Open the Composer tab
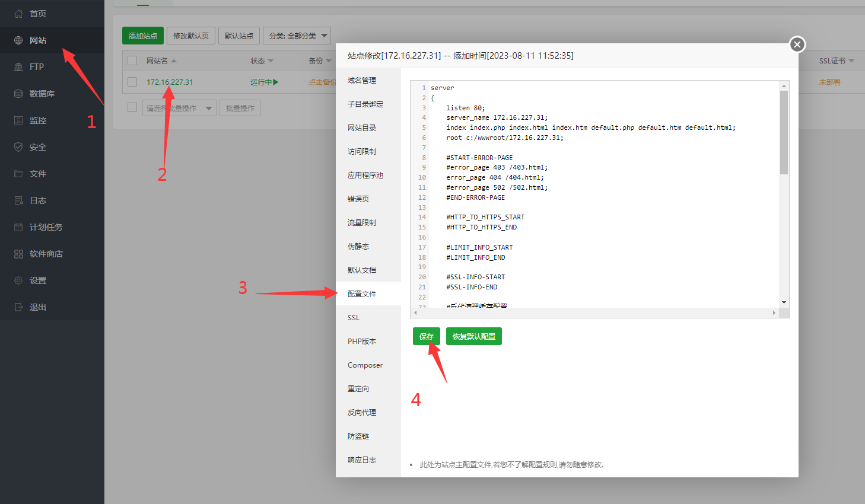 pos(368,365)
